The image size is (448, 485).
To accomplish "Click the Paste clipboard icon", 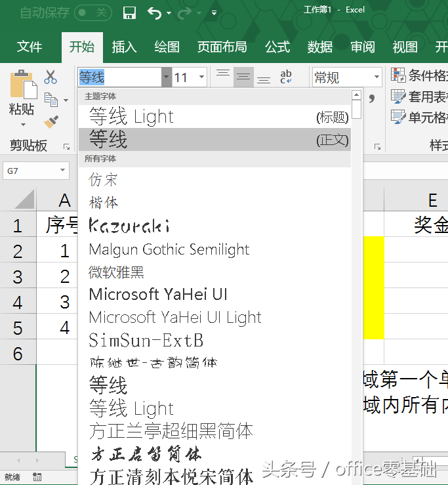I will [23, 84].
